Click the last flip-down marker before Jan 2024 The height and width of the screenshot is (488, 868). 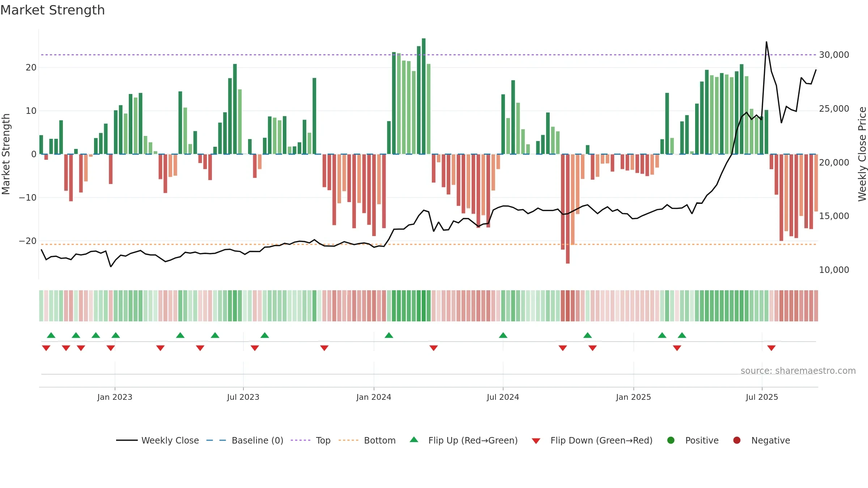(324, 348)
